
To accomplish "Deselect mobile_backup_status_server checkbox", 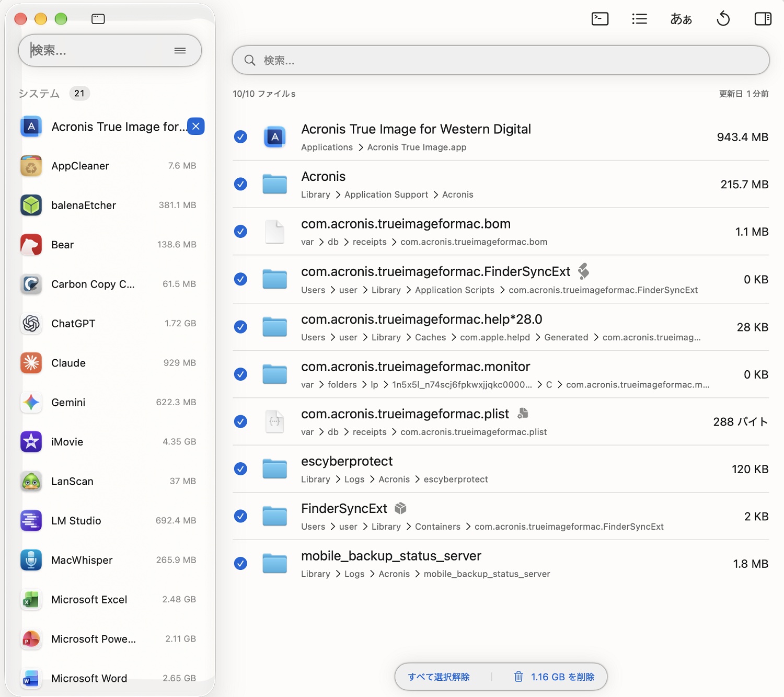I will (240, 564).
